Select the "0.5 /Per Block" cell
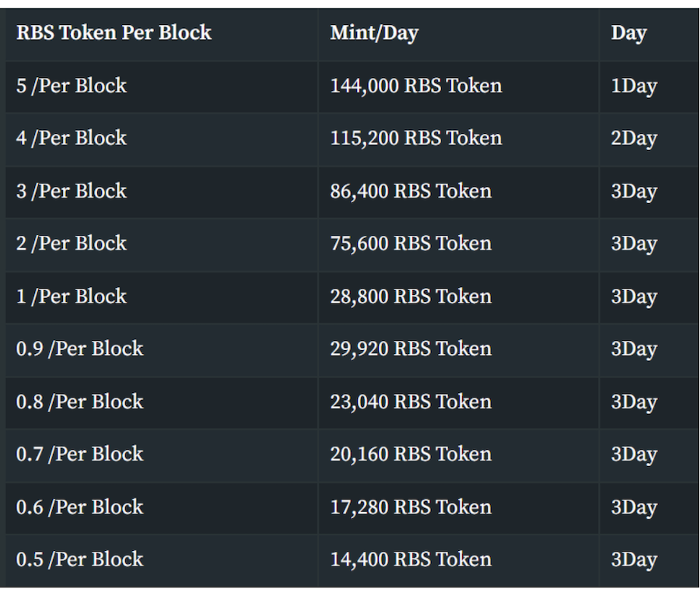700x589 pixels. click(80, 559)
